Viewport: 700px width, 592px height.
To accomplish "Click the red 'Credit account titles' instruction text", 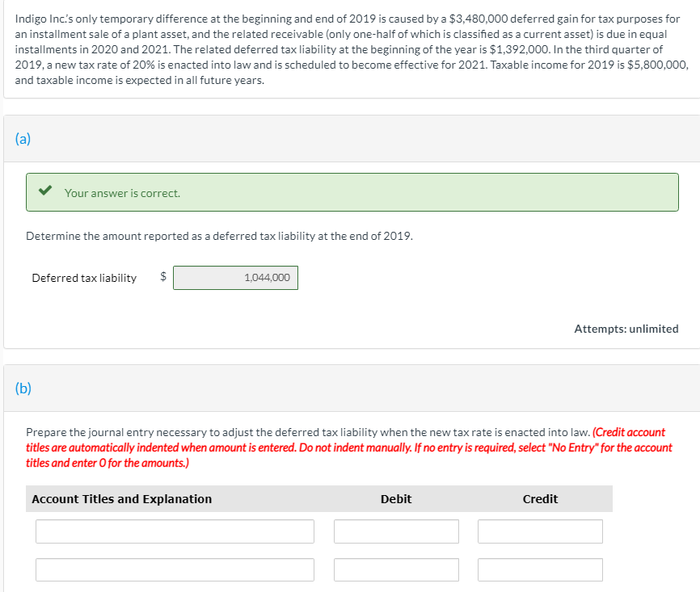I will pos(348,447).
